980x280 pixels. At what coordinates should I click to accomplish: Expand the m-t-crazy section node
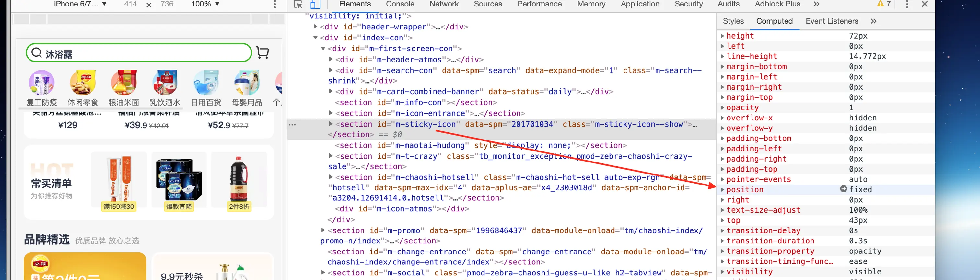click(x=331, y=156)
